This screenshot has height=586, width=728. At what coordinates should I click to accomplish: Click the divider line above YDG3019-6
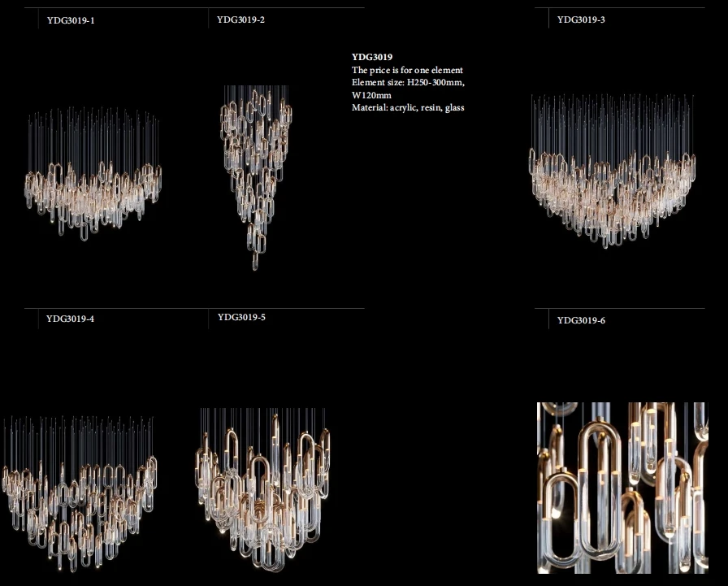619,308
